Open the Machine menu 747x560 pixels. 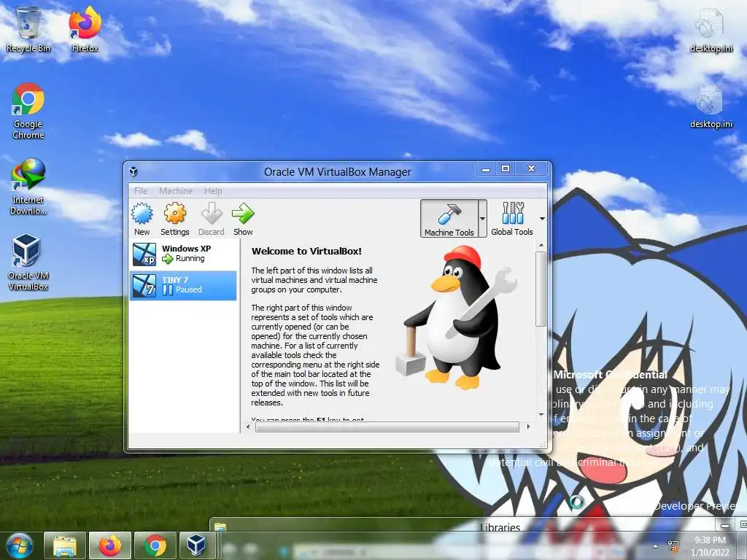pos(176,190)
